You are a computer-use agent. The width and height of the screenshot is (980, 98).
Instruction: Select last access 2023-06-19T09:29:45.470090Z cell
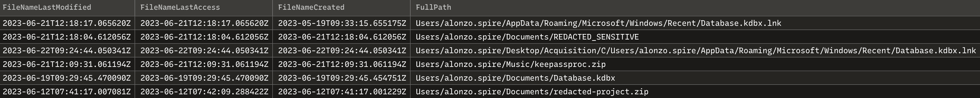click(x=204, y=78)
